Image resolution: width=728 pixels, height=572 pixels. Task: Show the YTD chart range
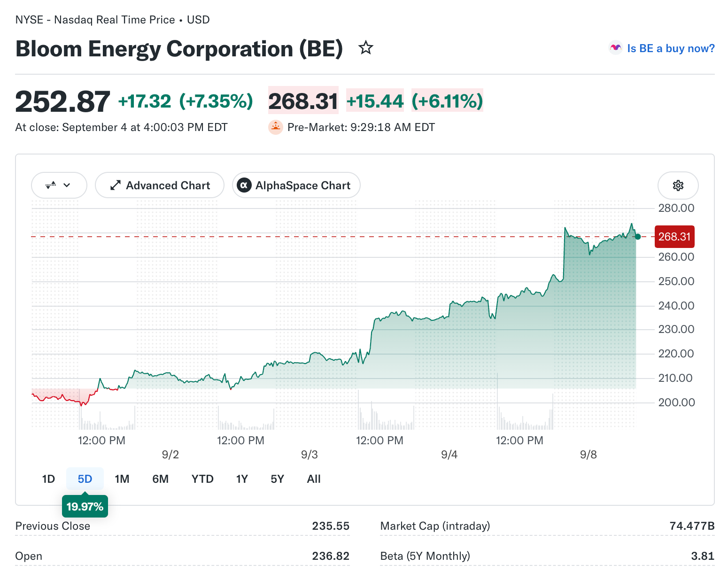(202, 479)
